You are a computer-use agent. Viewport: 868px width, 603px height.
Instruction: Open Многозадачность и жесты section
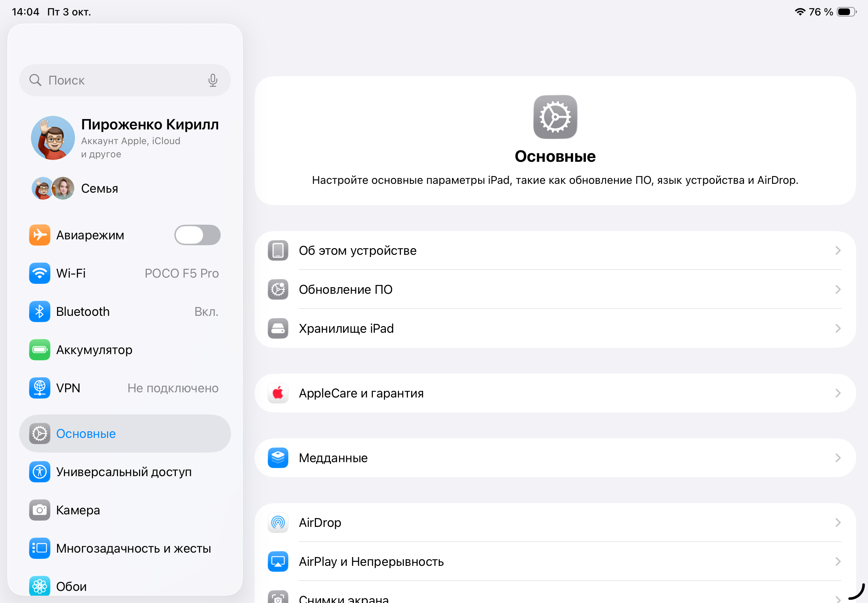[x=133, y=548]
